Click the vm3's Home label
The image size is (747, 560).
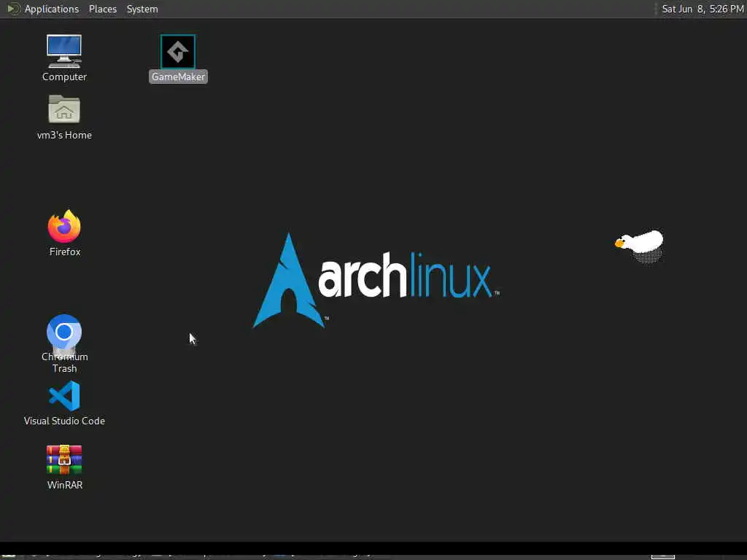[x=64, y=135]
